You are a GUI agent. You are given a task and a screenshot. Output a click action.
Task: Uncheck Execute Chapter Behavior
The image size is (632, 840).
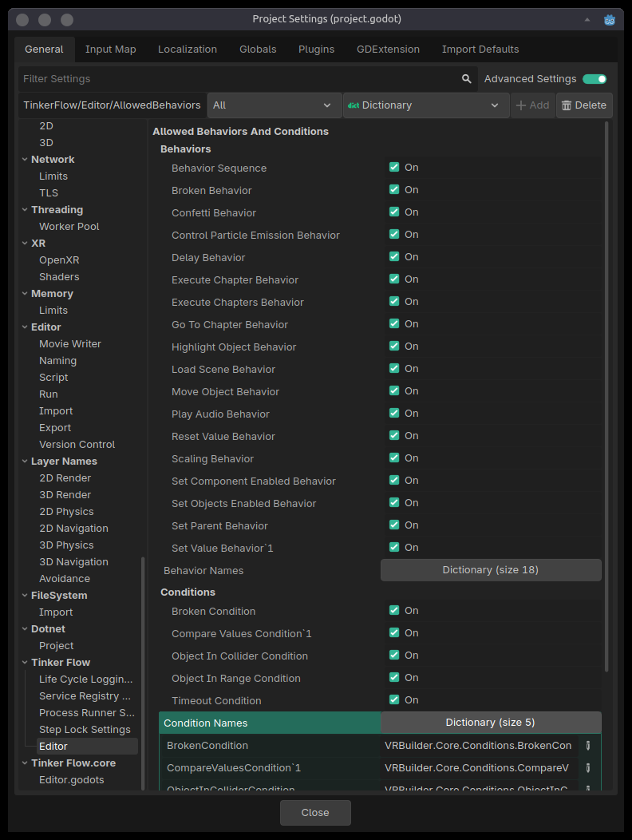pyautogui.click(x=394, y=279)
